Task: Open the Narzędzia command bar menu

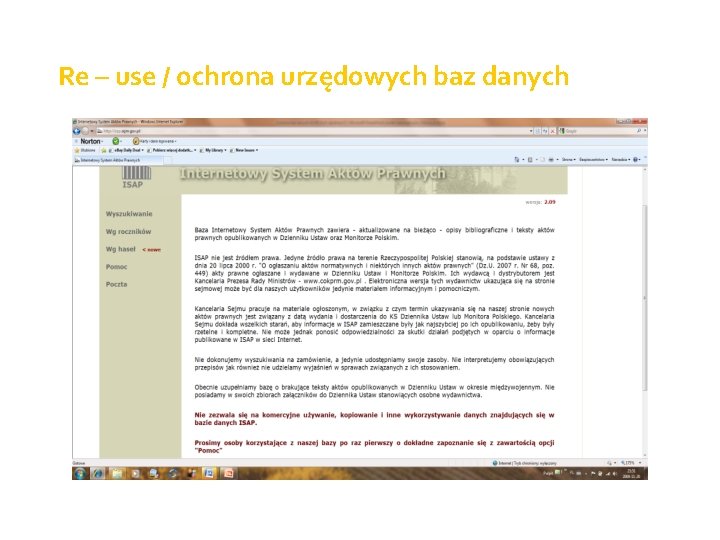Action: click(x=620, y=159)
